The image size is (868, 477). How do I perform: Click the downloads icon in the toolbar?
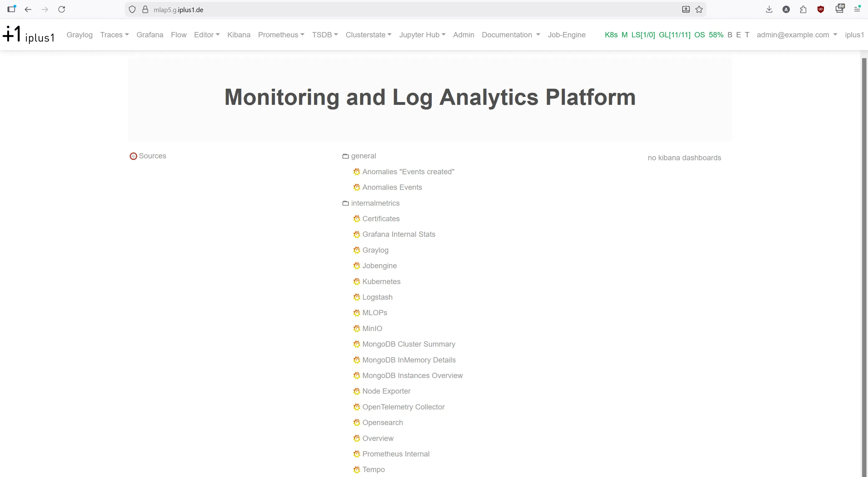pyautogui.click(x=769, y=9)
